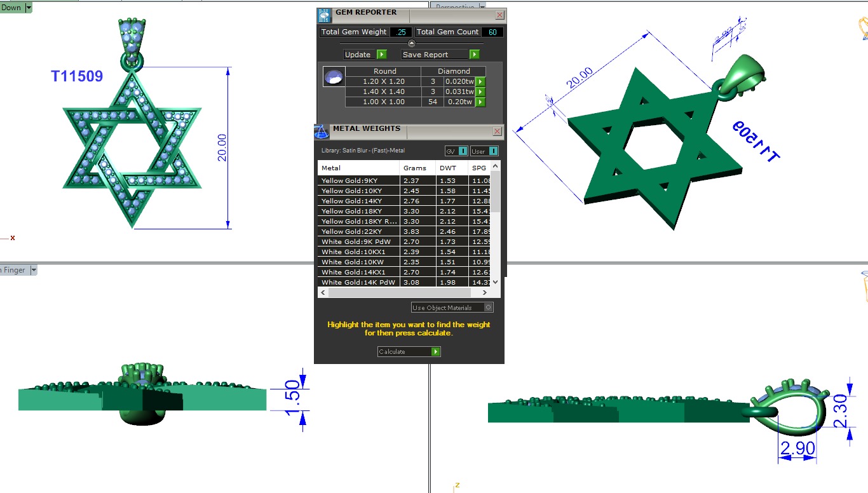Click the green Calculate arrow icon
The image size is (868, 493).
coord(435,351)
